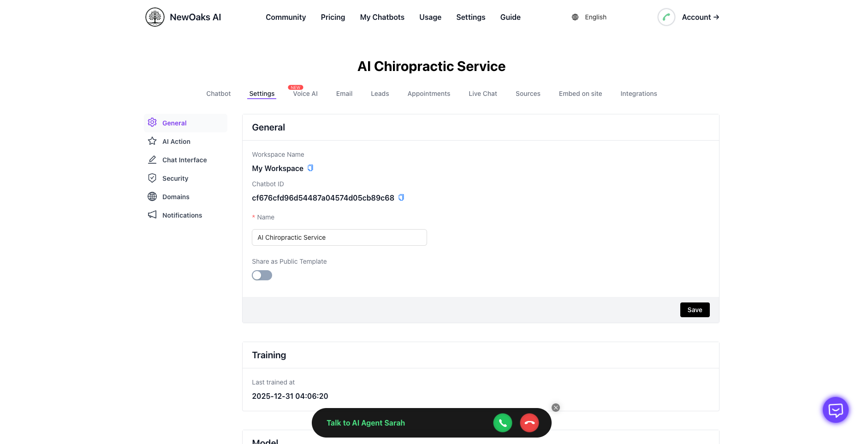This screenshot has height=444, width=868.
Task: Open the Pricing menu item
Action: coord(333,17)
